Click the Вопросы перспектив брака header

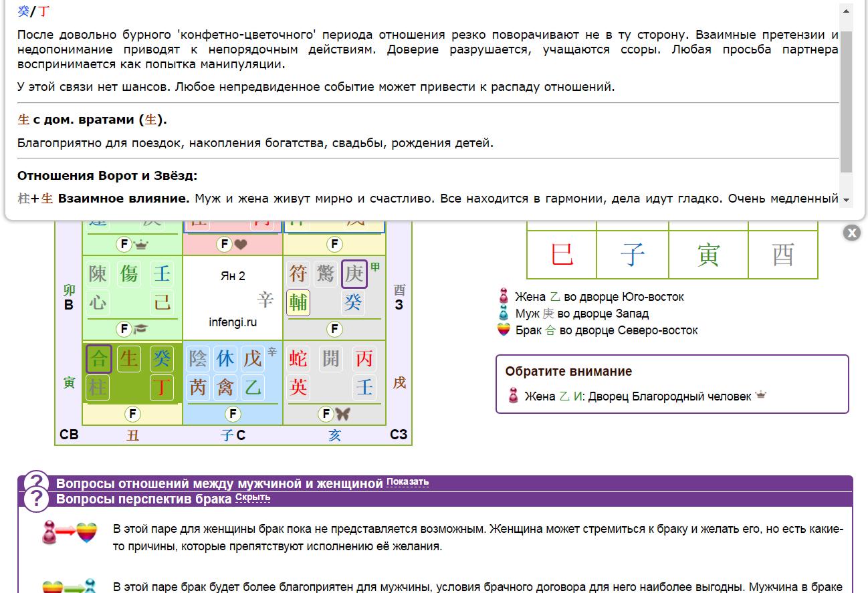tap(144, 499)
